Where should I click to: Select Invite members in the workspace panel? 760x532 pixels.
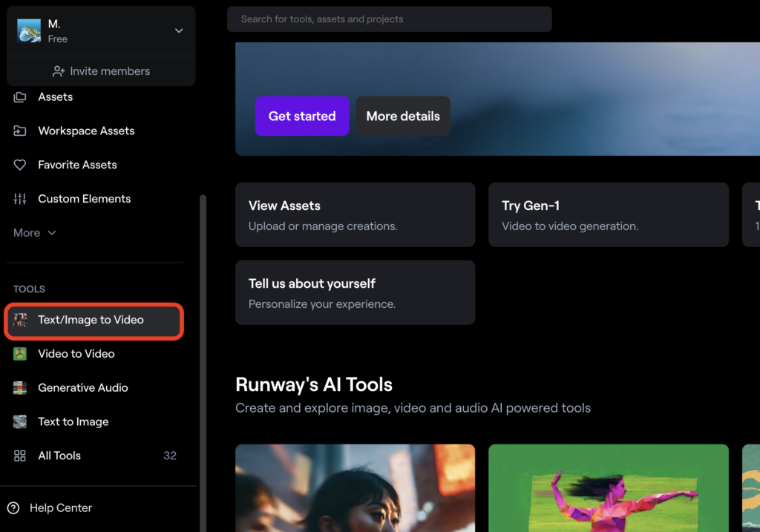[101, 71]
